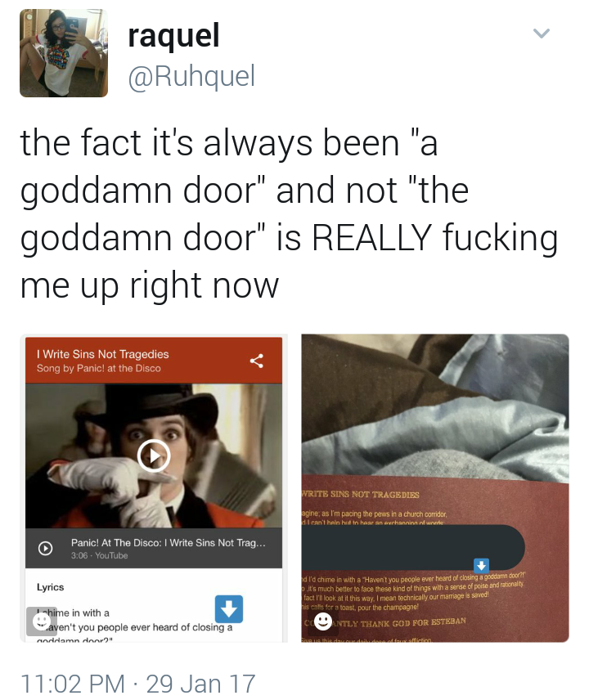Open the tweet options chevron menu

coord(542,34)
